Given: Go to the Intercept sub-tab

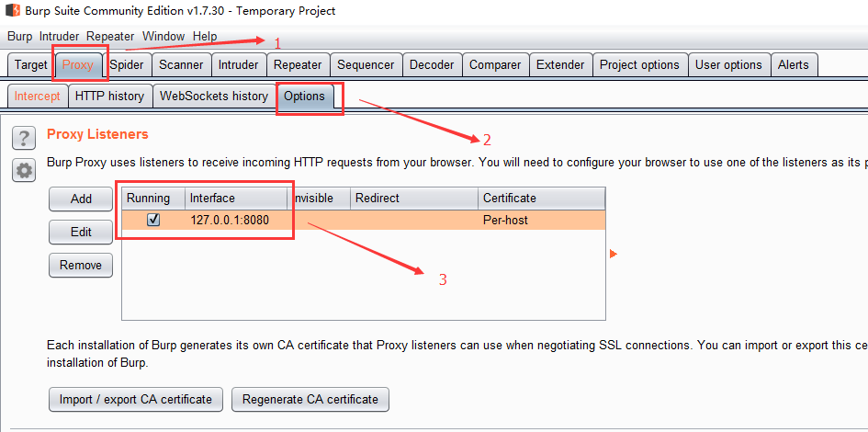Looking at the screenshot, I should point(37,97).
